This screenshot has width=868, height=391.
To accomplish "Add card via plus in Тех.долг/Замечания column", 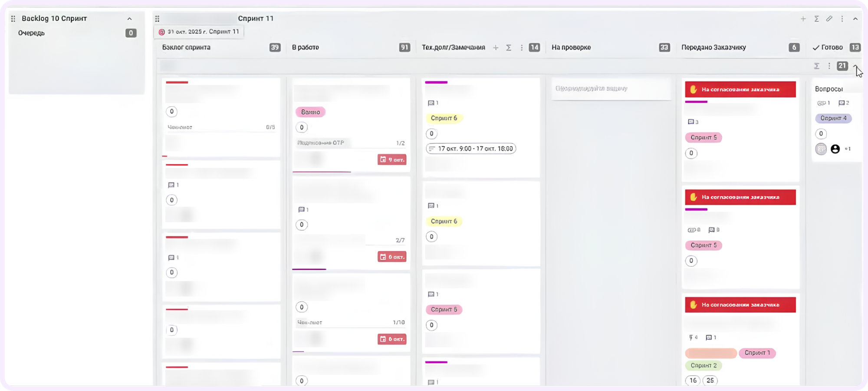I will [x=496, y=47].
